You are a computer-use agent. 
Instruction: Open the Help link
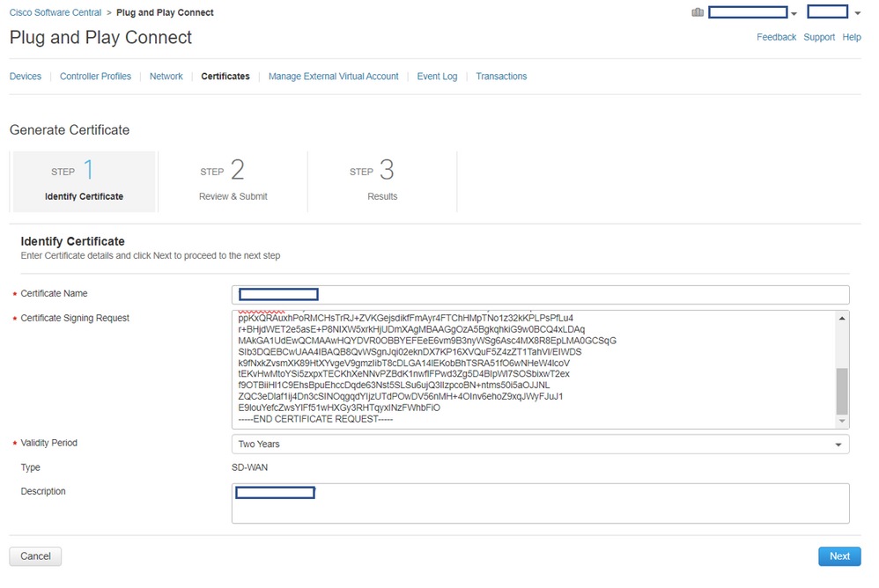[x=852, y=38]
